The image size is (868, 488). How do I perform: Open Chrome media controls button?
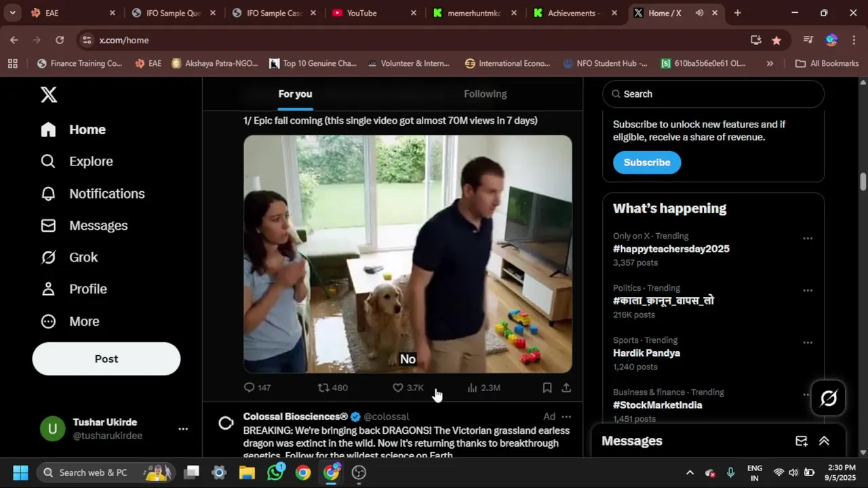[808, 40]
